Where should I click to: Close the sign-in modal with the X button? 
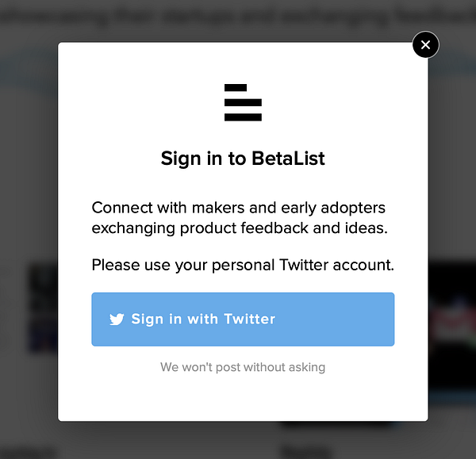(x=425, y=45)
